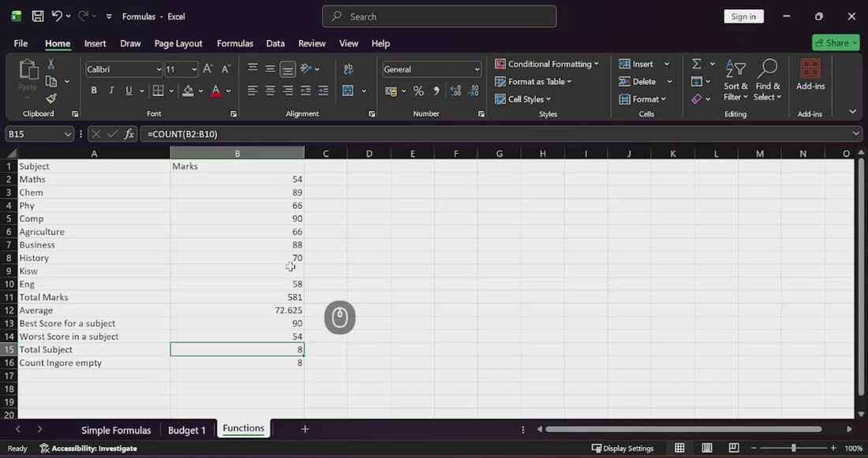The image size is (868, 458).
Task: Apply borders using the Borders icon
Action: click(159, 90)
